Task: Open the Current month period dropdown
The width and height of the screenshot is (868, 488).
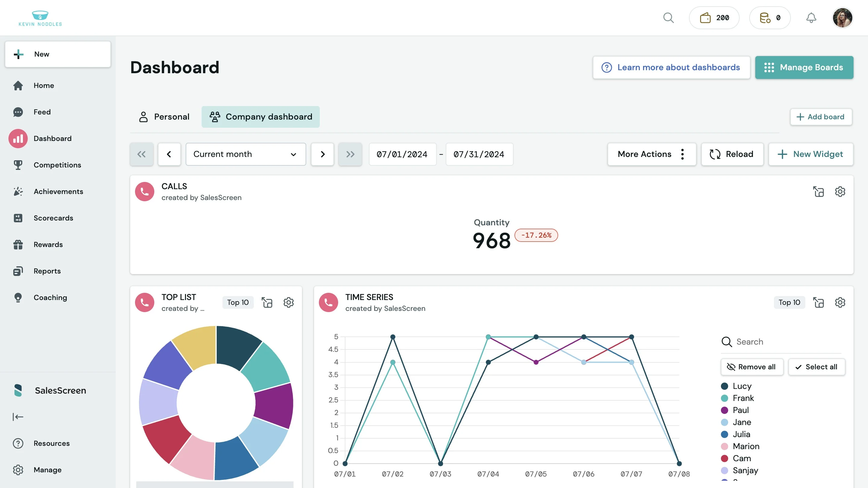Action: tap(246, 154)
